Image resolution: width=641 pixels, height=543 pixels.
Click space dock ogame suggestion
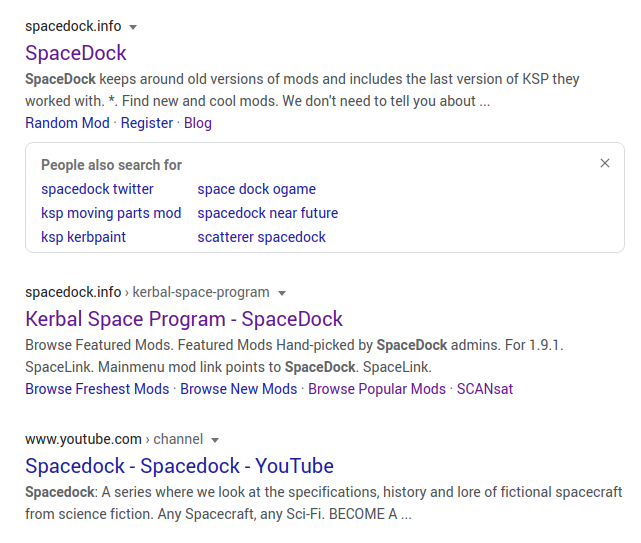pyautogui.click(x=257, y=189)
